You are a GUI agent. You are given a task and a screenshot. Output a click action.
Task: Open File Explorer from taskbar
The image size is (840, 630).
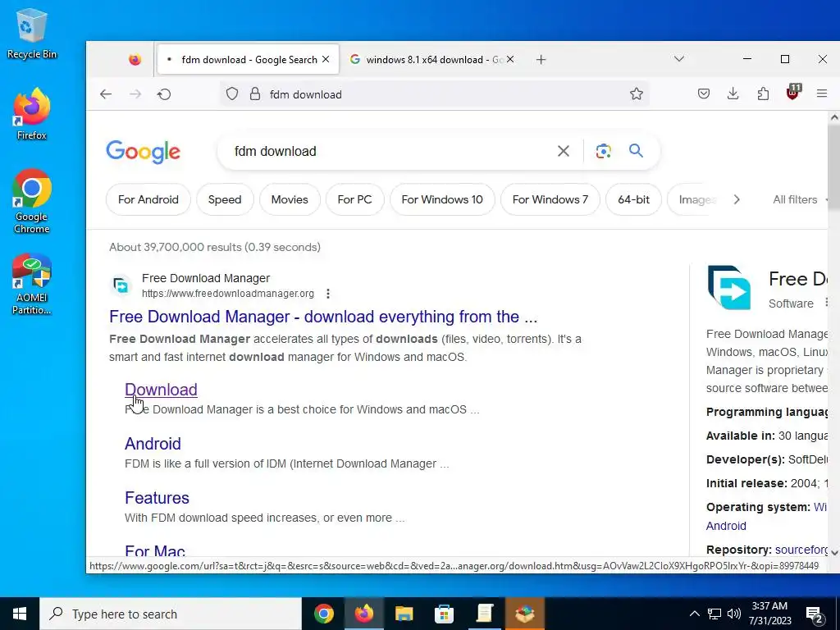[404, 614]
